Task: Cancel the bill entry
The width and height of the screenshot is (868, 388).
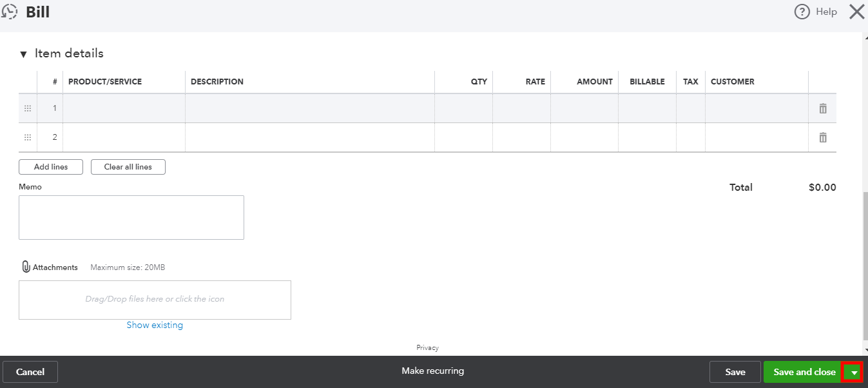Action: (x=30, y=372)
